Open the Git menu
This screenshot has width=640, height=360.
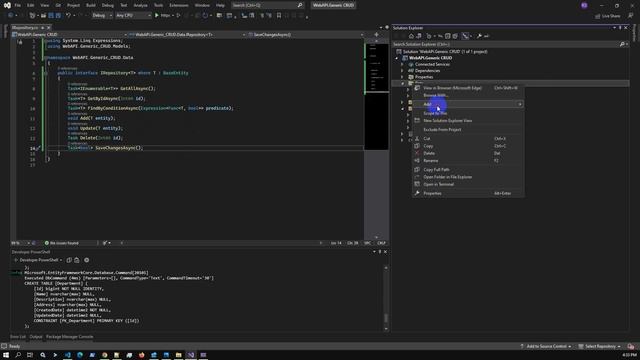pos(58,5)
